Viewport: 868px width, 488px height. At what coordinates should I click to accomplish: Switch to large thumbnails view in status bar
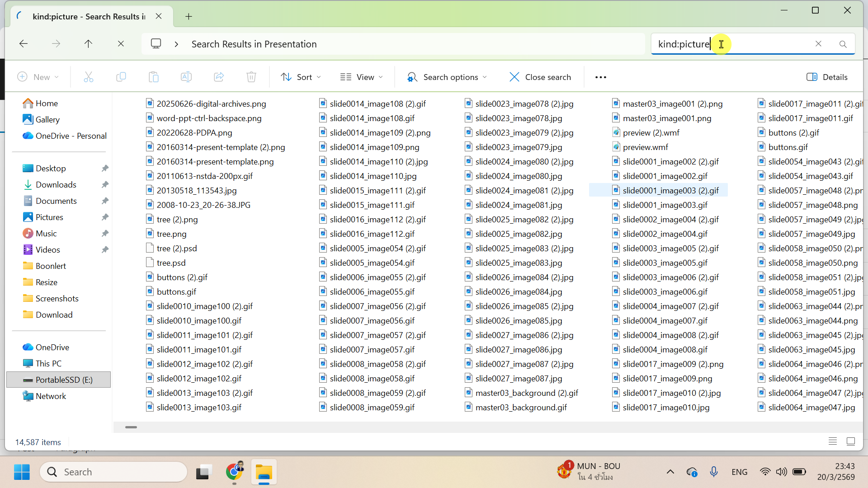click(x=851, y=441)
